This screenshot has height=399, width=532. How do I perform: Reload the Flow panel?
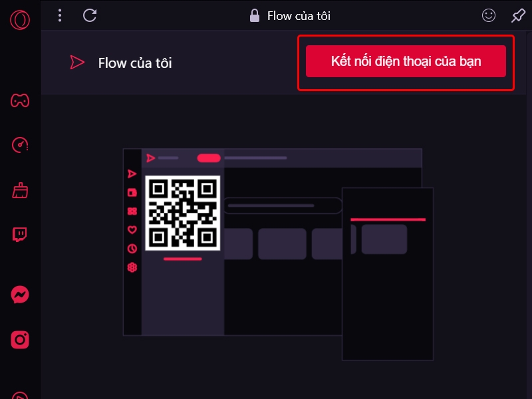coord(90,15)
